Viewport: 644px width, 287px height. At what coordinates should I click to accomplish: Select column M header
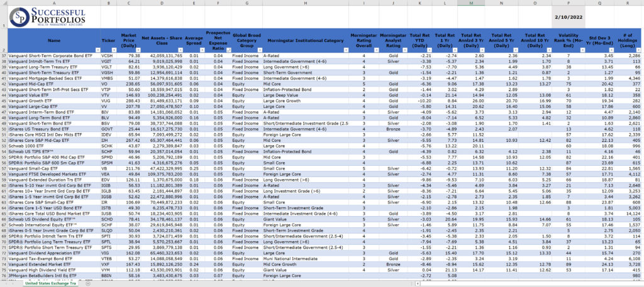pos(470,3)
